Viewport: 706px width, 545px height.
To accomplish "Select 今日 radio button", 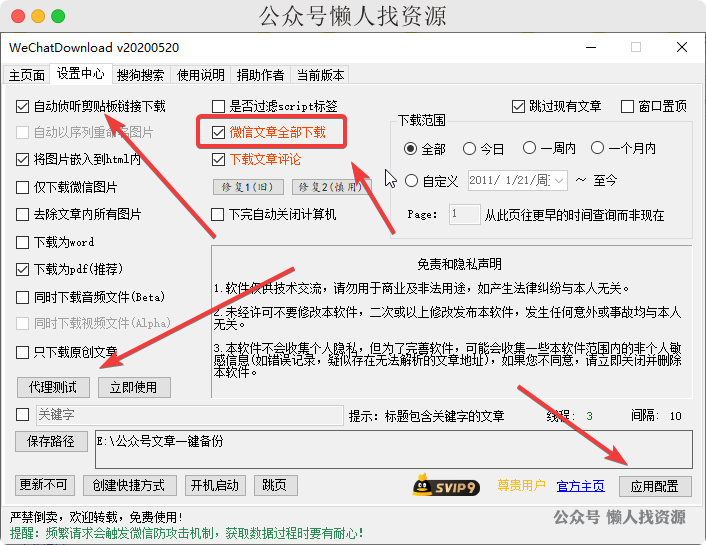I will point(469,149).
